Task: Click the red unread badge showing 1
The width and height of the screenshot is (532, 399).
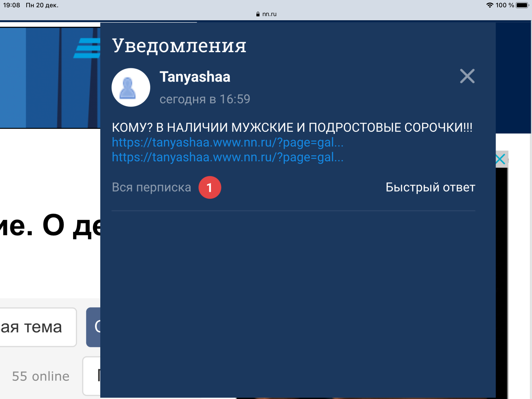Action: (x=210, y=188)
